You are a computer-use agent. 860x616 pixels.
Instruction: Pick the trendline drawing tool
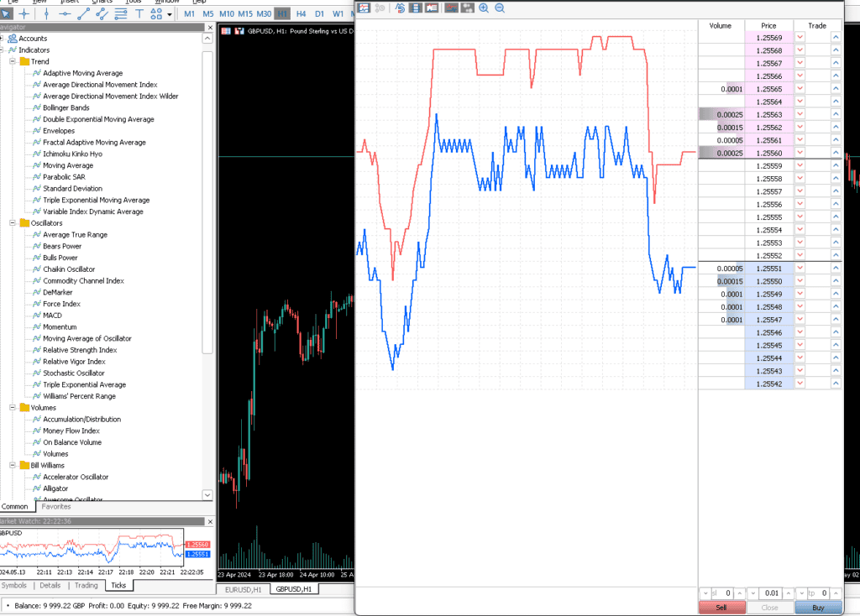83,14
